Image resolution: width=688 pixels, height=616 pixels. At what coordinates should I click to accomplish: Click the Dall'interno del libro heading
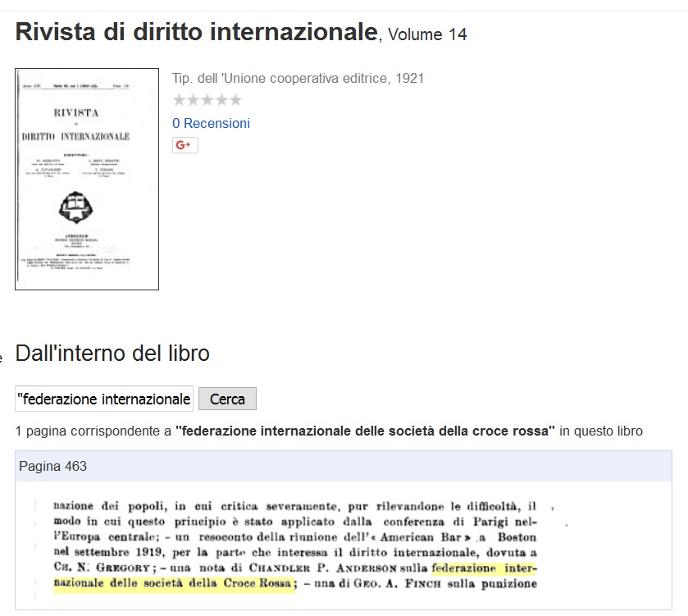coord(112,354)
